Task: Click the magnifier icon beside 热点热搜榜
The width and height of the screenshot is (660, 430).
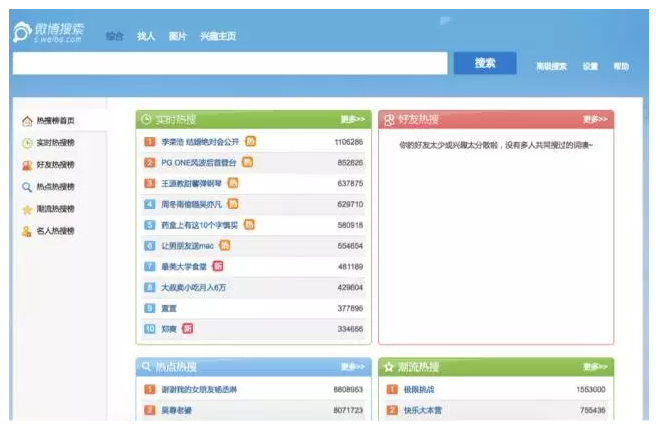Action: pos(27,187)
